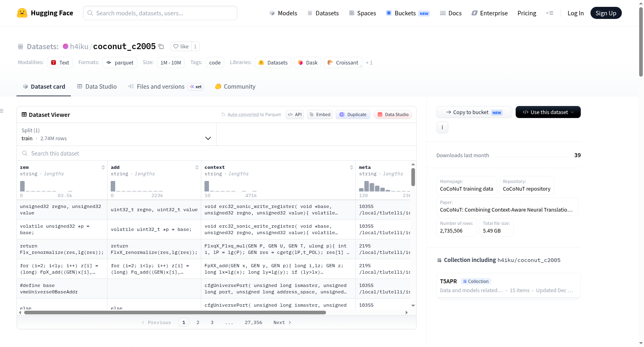Sort the add column
This screenshot has height=347, width=644.
tap(197, 167)
